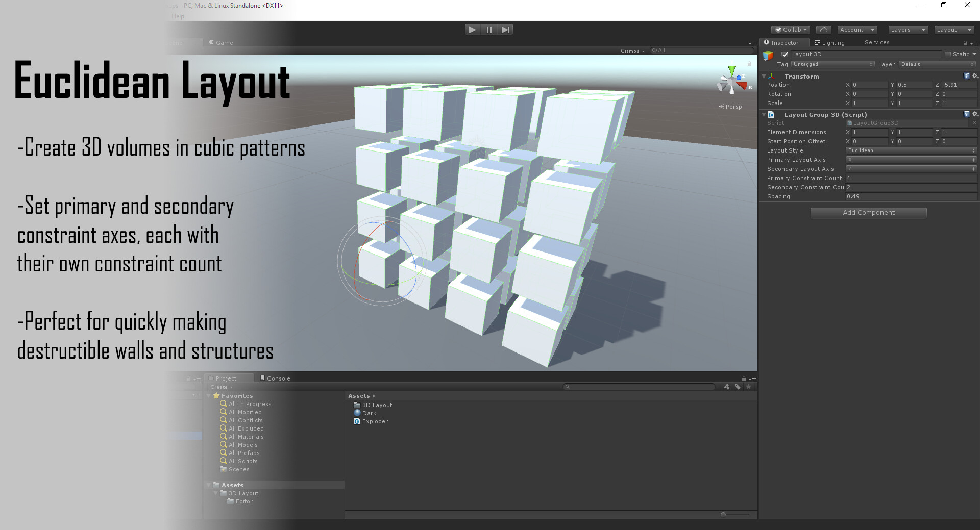980x530 pixels.
Task: Open the Static flags dropdown arrow
Action: click(x=974, y=54)
